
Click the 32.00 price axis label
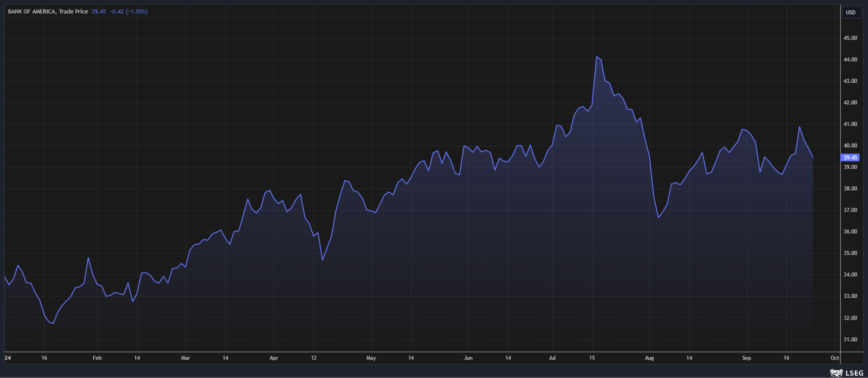[x=850, y=318]
